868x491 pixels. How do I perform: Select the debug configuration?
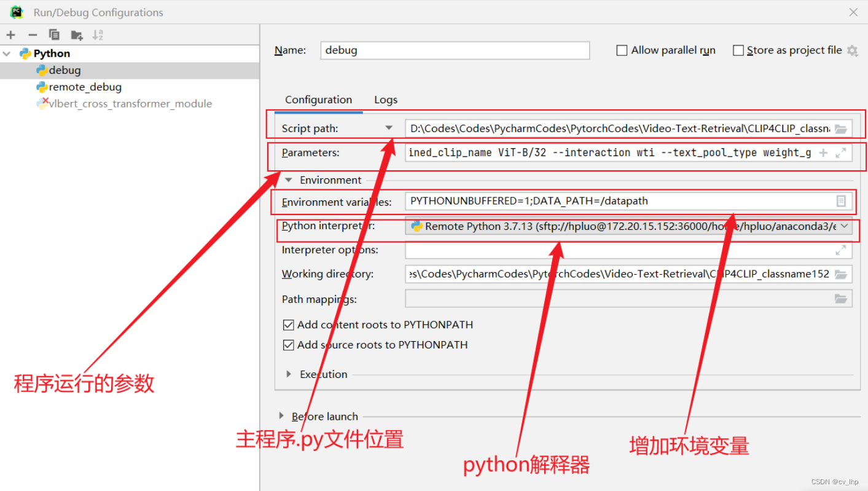pyautogui.click(x=130, y=70)
